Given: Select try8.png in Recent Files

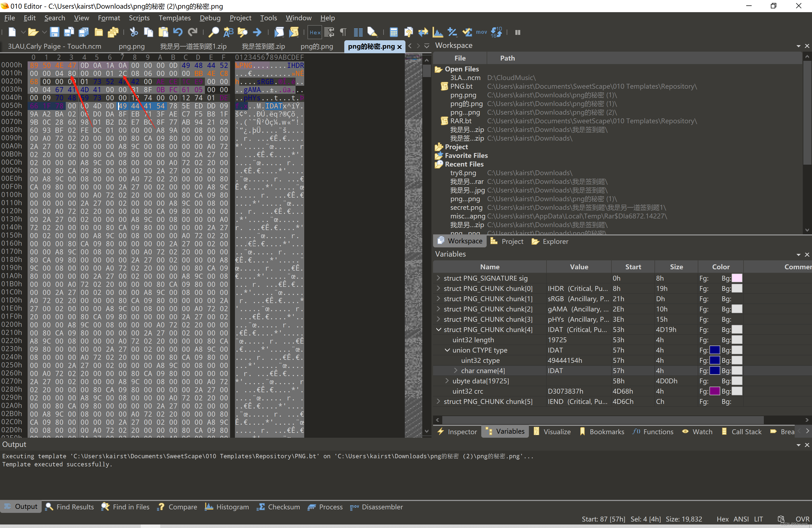Looking at the screenshot, I should point(463,173).
